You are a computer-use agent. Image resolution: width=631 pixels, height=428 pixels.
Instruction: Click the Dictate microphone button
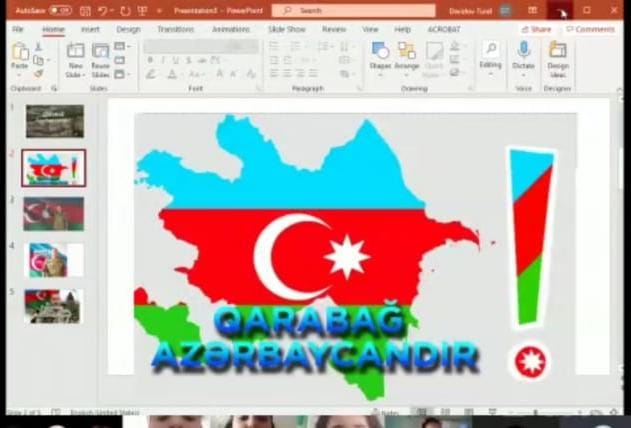523,59
